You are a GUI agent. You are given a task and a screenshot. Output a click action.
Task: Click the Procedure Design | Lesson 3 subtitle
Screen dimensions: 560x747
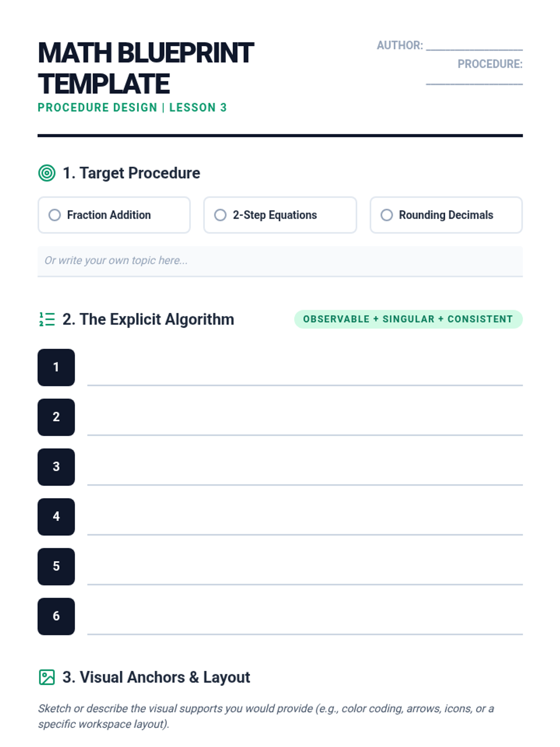pyautogui.click(x=132, y=107)
